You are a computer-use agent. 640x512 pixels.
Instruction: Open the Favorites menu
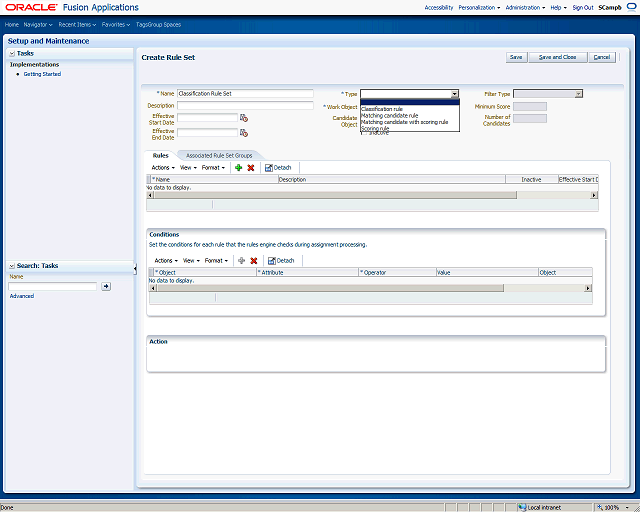116,24
